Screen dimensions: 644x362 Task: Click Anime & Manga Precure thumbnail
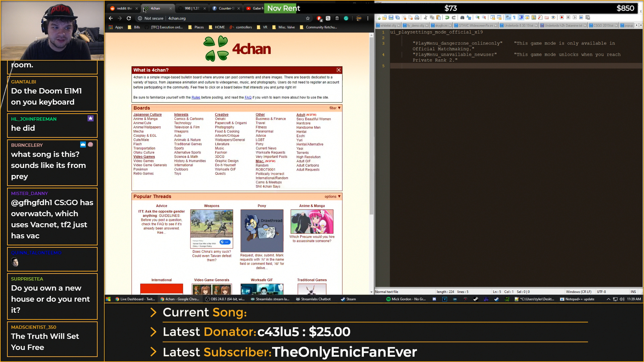312,222
